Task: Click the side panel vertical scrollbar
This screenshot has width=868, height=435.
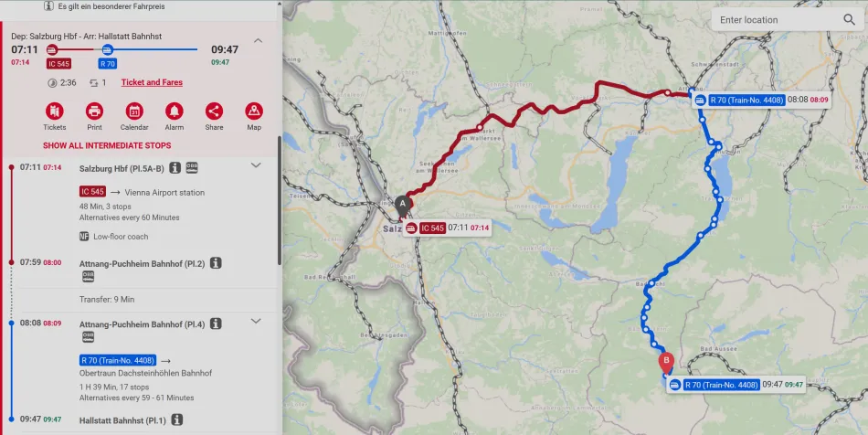Action: point(279,199)
